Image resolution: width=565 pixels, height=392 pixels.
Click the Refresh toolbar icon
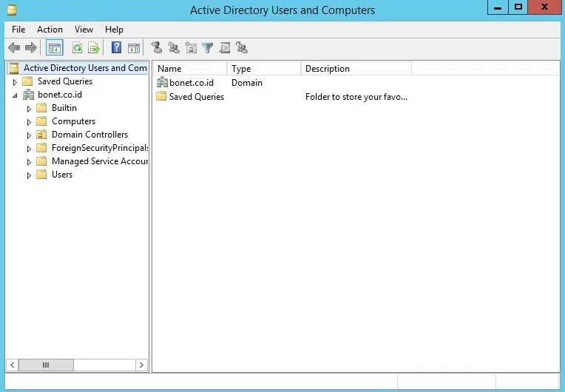pos(77,47)
